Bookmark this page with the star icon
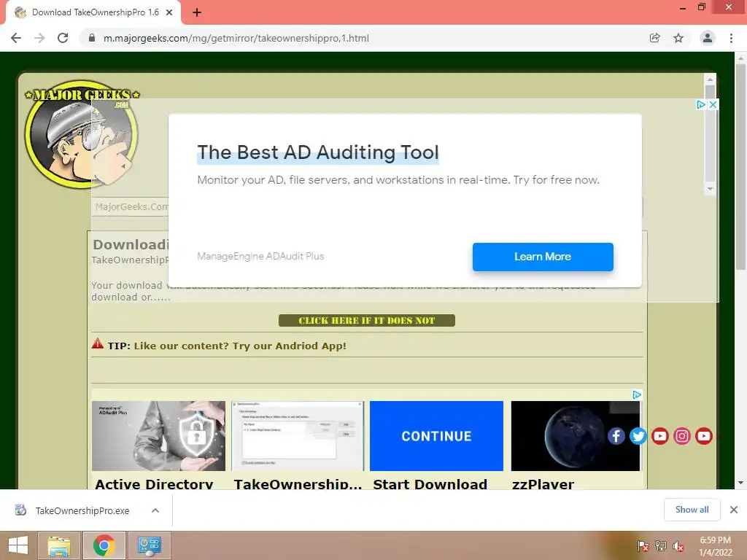This screenshot has width=747, height=560. [x=678, y=38]
